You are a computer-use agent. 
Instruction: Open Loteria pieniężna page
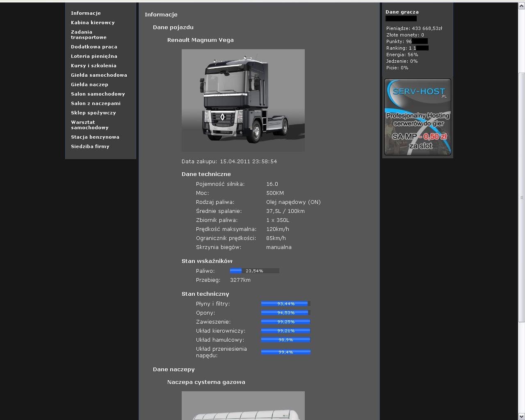click(94, 56)
